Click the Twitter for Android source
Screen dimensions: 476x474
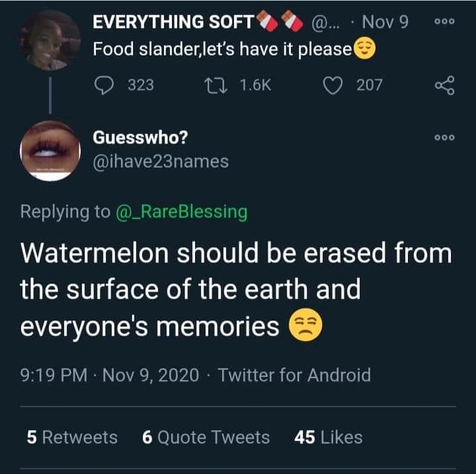(294, 375)
